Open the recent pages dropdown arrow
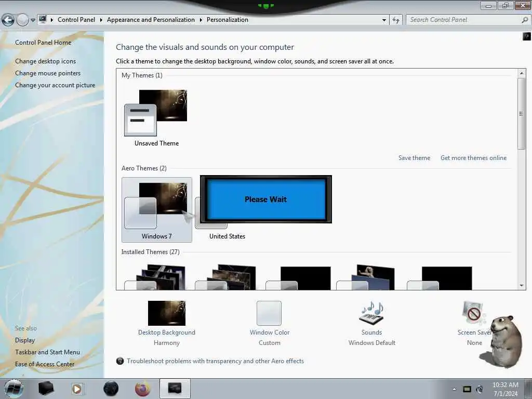Viewport: 532px width, 399px height. click(x=33, y=20)
